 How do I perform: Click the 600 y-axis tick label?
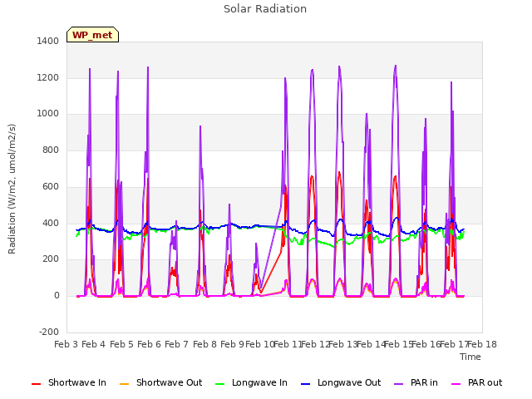51,186
